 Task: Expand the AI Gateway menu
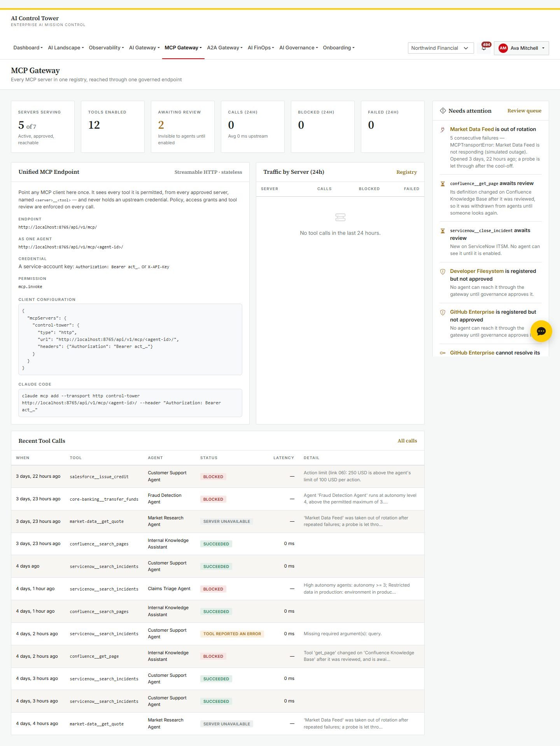144,48
